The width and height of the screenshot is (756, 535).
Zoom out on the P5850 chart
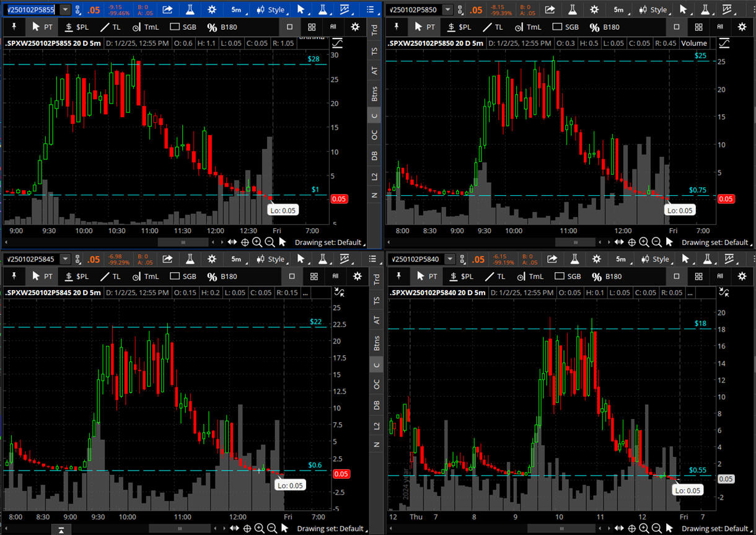pos(657,242)
